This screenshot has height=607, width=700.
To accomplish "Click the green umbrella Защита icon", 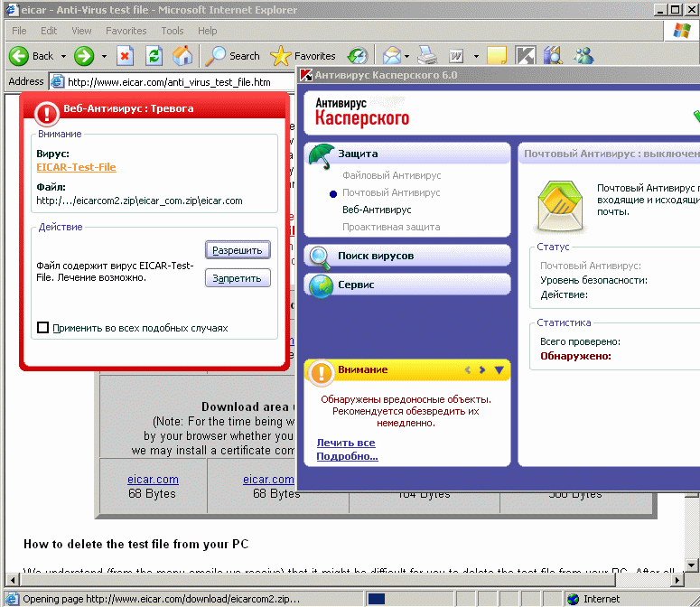I will [322, 155].
